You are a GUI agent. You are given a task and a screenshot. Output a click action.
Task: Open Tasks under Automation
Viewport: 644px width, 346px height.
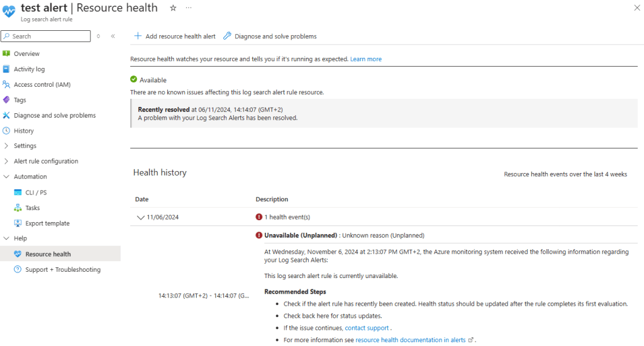point(32,208)
